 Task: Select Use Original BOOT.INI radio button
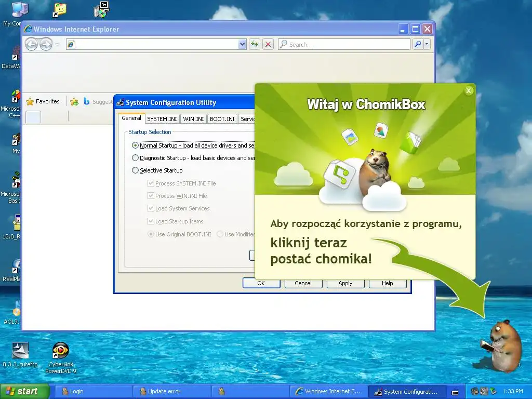tap(151, 234)
